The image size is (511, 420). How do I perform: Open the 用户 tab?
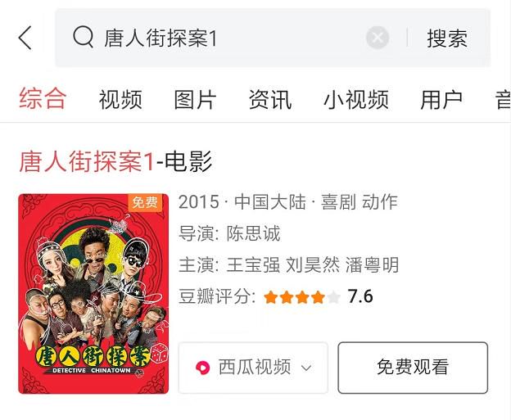[x=441, y=99]
